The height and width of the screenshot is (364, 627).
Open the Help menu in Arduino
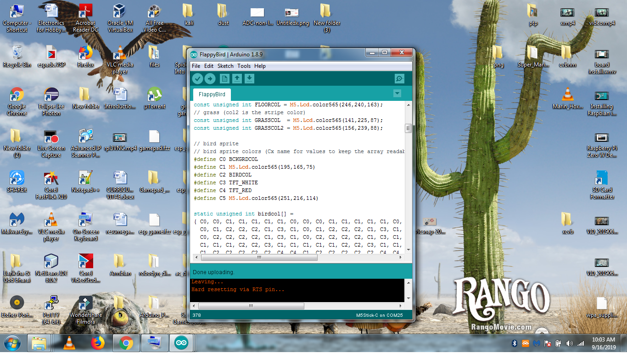260,66
